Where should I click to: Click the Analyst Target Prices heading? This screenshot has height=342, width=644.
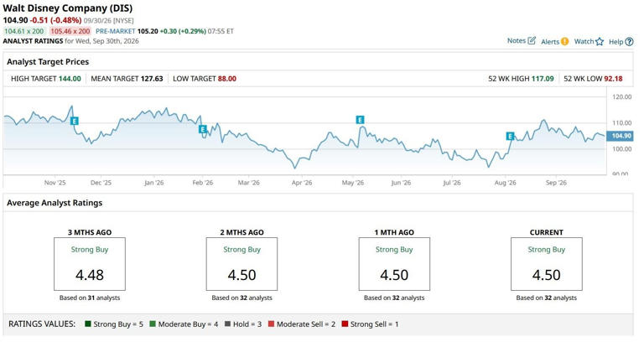[48, 61]
